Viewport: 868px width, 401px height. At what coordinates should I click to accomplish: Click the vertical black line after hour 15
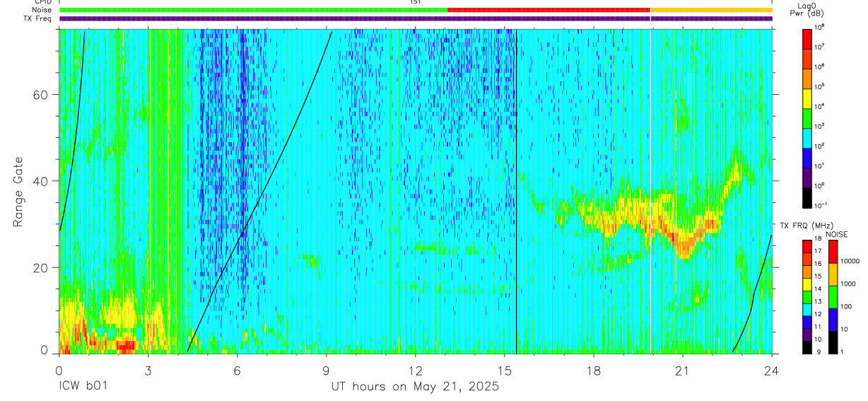point(517,191)
